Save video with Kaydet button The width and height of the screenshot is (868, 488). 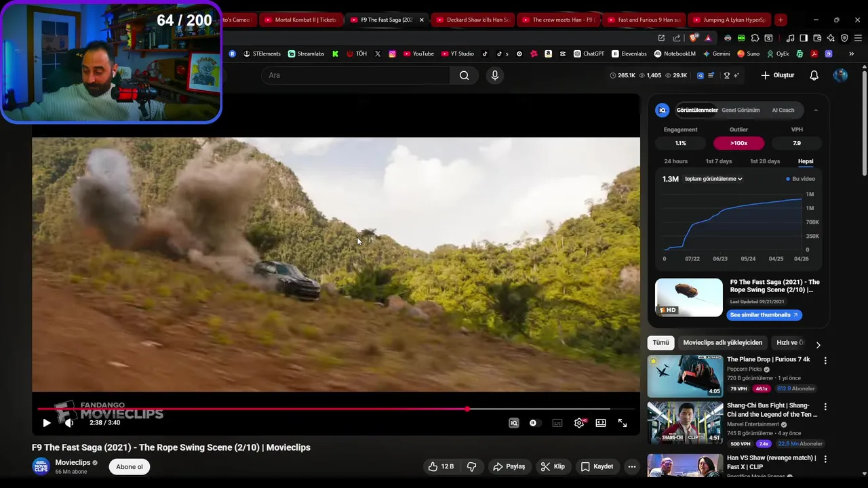pyautogui.click(x=597, y=466)
